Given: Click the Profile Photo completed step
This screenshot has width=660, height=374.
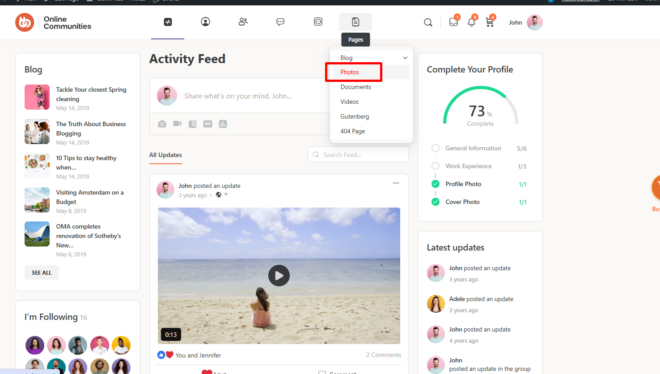Looking at the screenshot, I should point(463,184).
